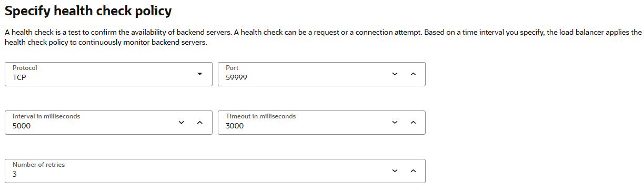The width and height of the screenshot is (644, 191).
Task: Lower Timeout in milliseconds with down chevron
Action: 395,123
